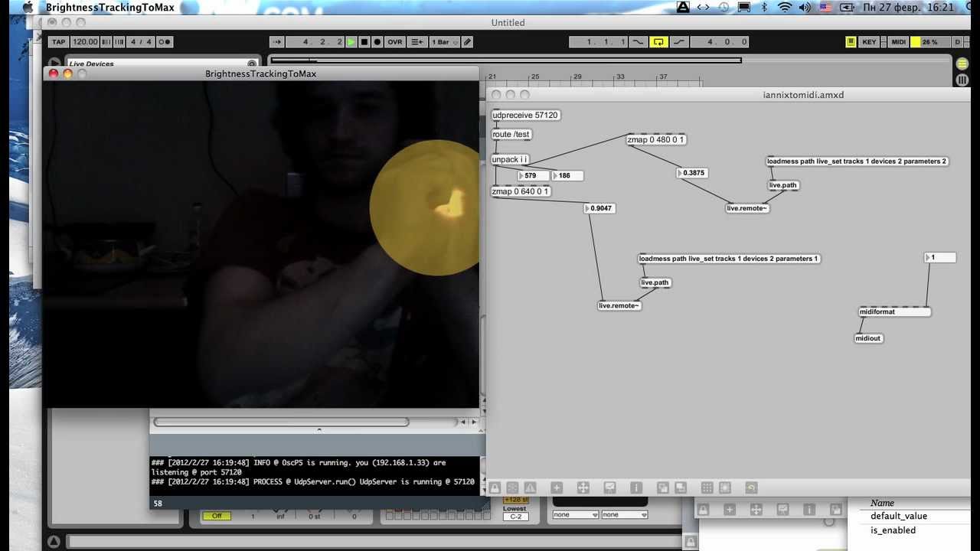Click the volume menu bar icon
The height and width of the screenshot is (551, 980).
(x=805, y=7)
